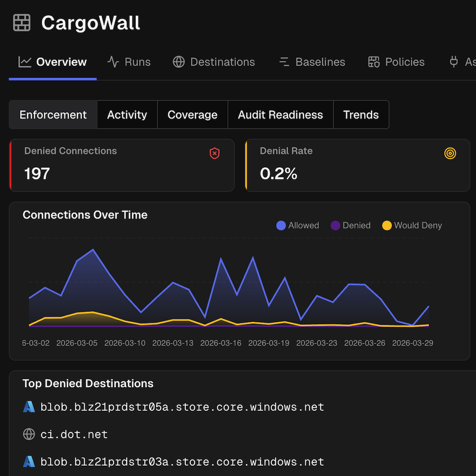Click the pulse icon beside Runs
Viewport: 476px width, 476px height.
(x=113, y=62)
